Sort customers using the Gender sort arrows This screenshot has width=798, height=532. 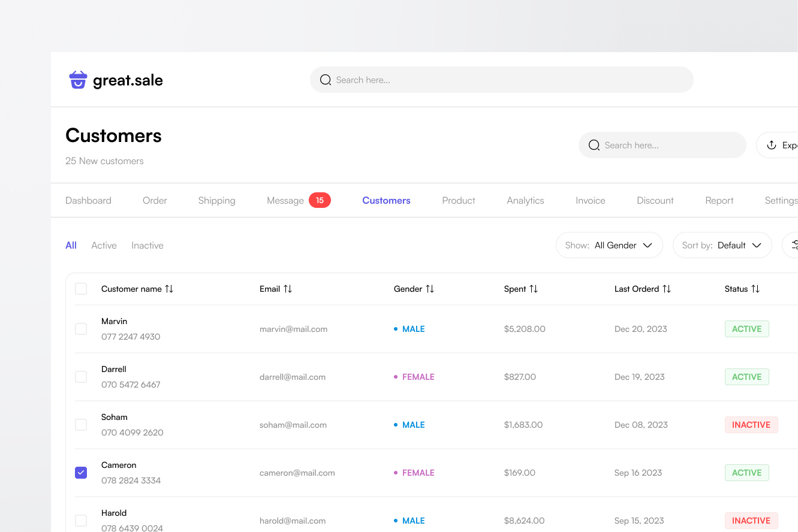(x=430, y=289)
